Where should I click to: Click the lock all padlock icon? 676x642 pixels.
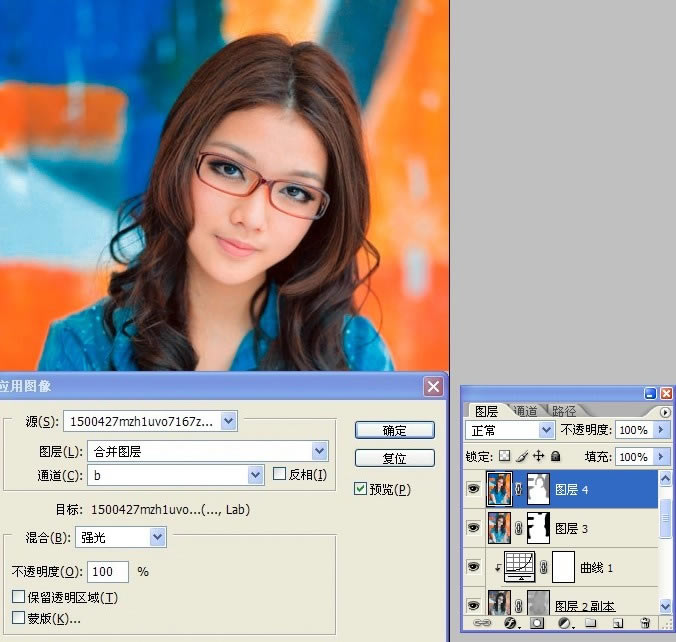556,456
